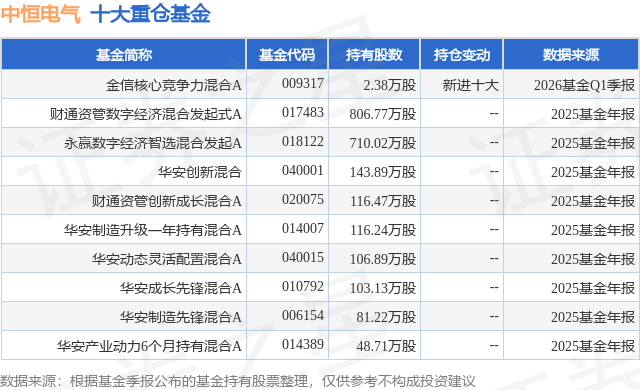Image resolution: width=640 pixels, height=390 pixels.
Task: Select fund name 华安创新混合
Action: [x=200, y=172]
